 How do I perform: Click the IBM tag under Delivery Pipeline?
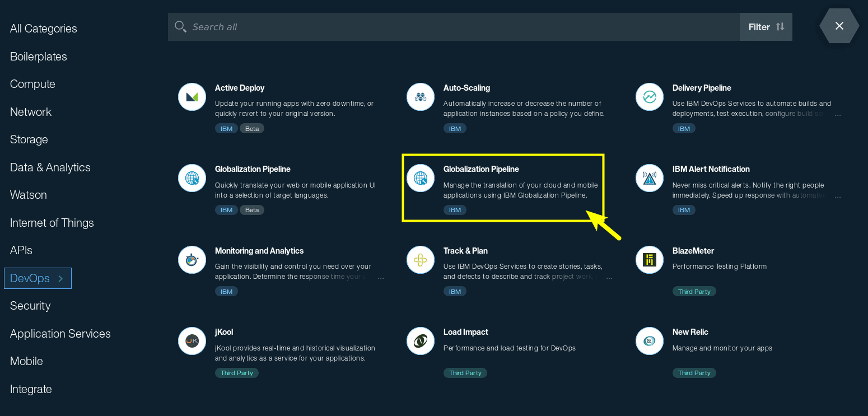tap(684, 129)
